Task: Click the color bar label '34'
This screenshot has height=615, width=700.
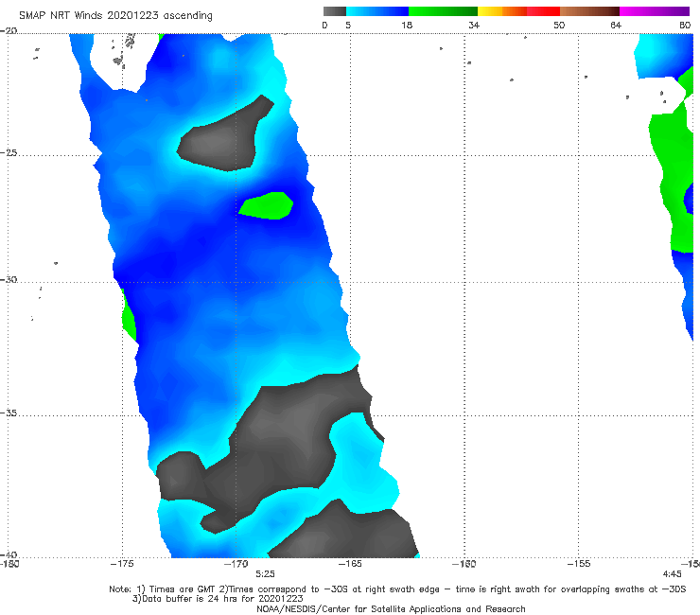Action: pyautogui.click(x=474, y=26)
